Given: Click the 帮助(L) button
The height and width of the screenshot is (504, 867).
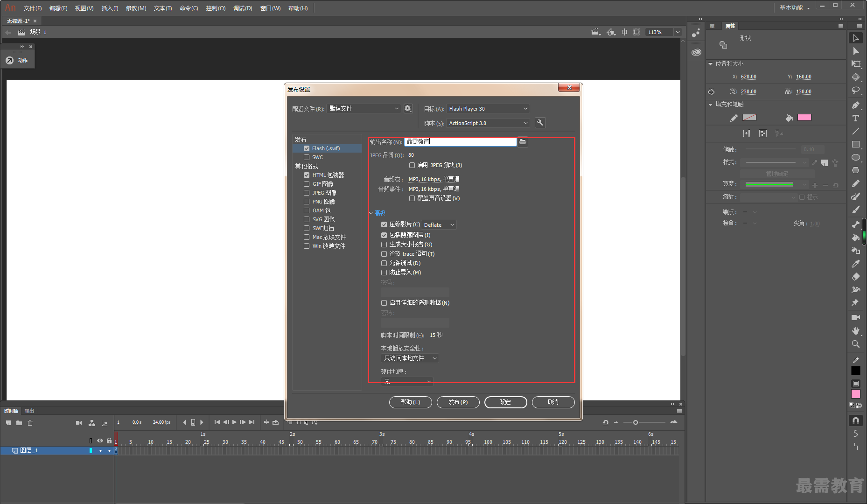Looking at the screenshot, I should [410, 402].
